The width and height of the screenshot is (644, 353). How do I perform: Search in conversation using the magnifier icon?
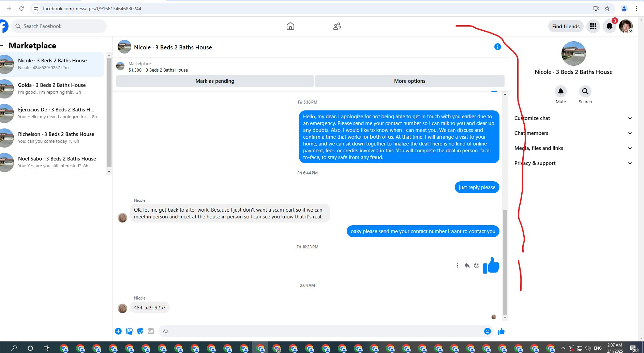(585, 91)
